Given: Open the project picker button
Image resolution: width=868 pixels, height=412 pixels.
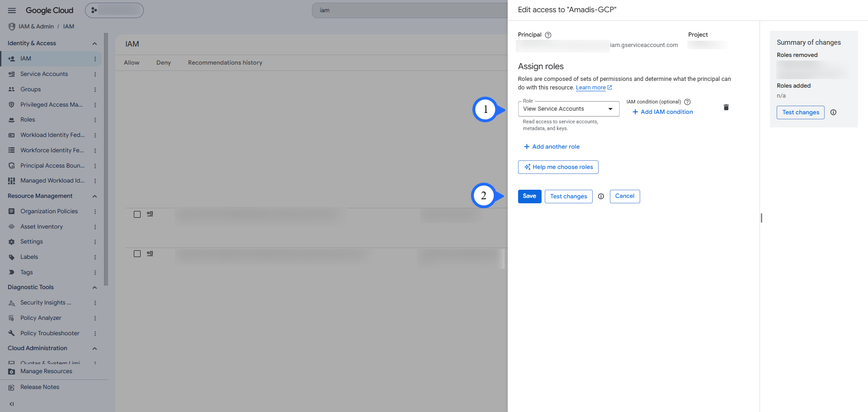Looking at the screenshot, I should pos(114,10).
